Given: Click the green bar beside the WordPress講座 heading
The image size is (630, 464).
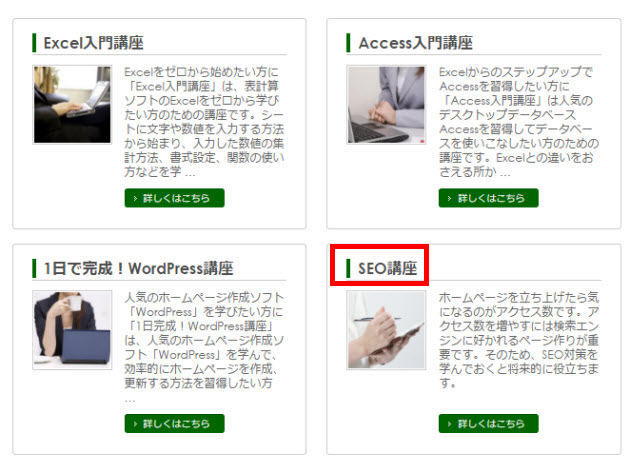Looking at the screenshot, I should [34, 268].
